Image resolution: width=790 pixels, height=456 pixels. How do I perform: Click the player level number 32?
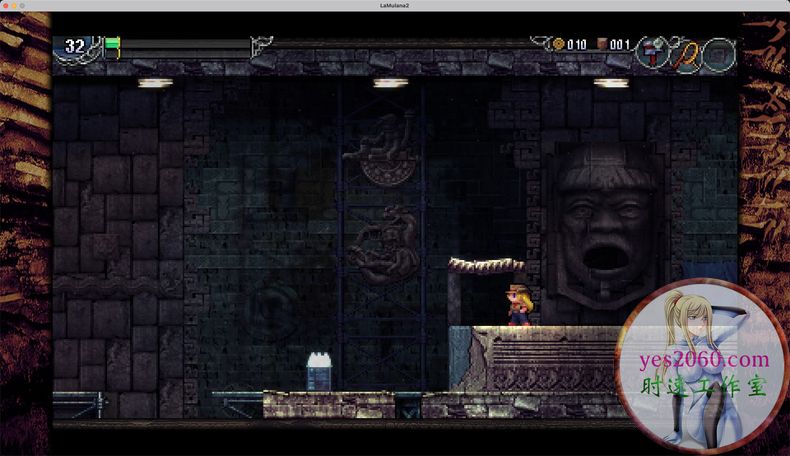tap(75, 46)
